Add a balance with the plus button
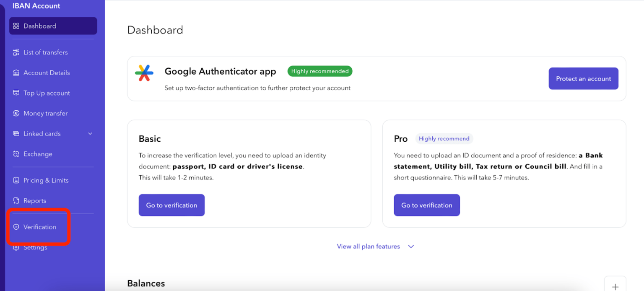This screenshot has width=644, height=291. pos(615,286)
